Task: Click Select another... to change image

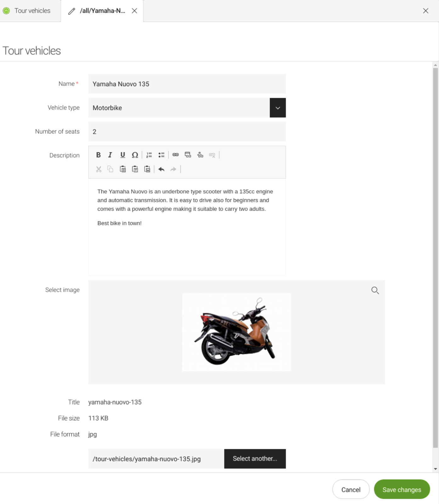Action: tap(255, 459)
